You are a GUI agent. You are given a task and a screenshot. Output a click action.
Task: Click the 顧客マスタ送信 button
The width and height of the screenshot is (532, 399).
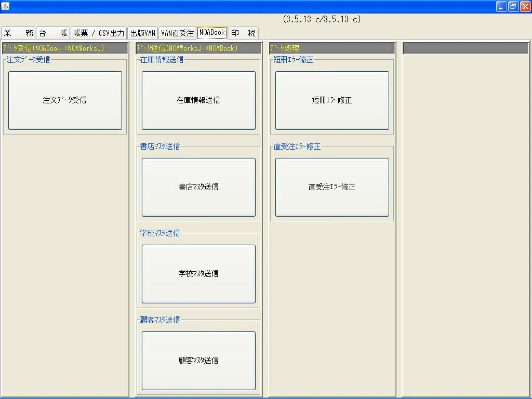[x=198, y=361]
